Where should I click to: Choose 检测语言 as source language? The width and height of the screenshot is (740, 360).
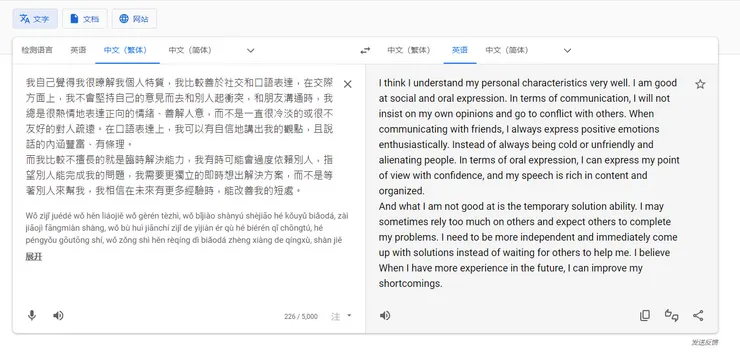pos(37,50)
